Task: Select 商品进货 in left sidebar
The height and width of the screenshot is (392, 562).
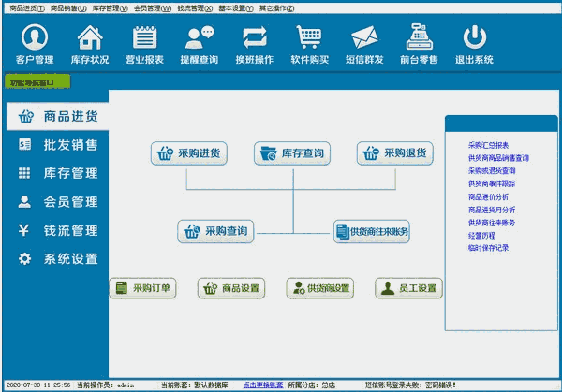Action: (57, 116)
